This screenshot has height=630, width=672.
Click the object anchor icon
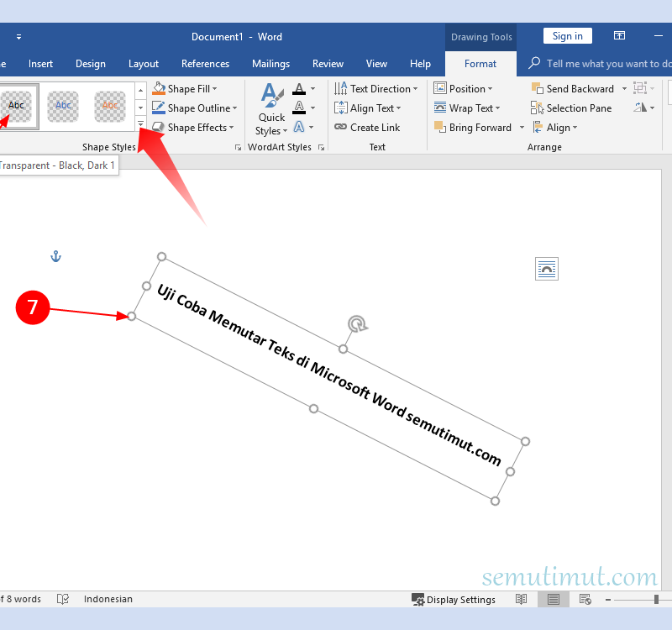(55, 256)
